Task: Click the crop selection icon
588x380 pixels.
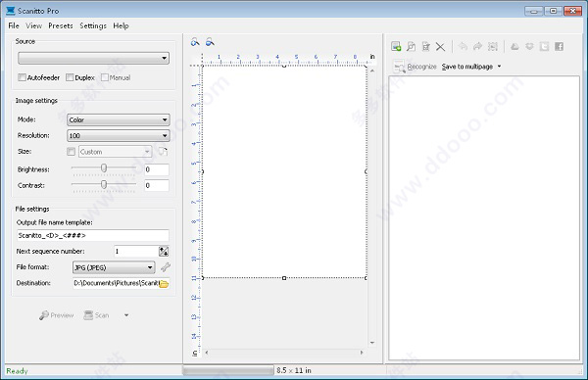Action: (492, 46)
